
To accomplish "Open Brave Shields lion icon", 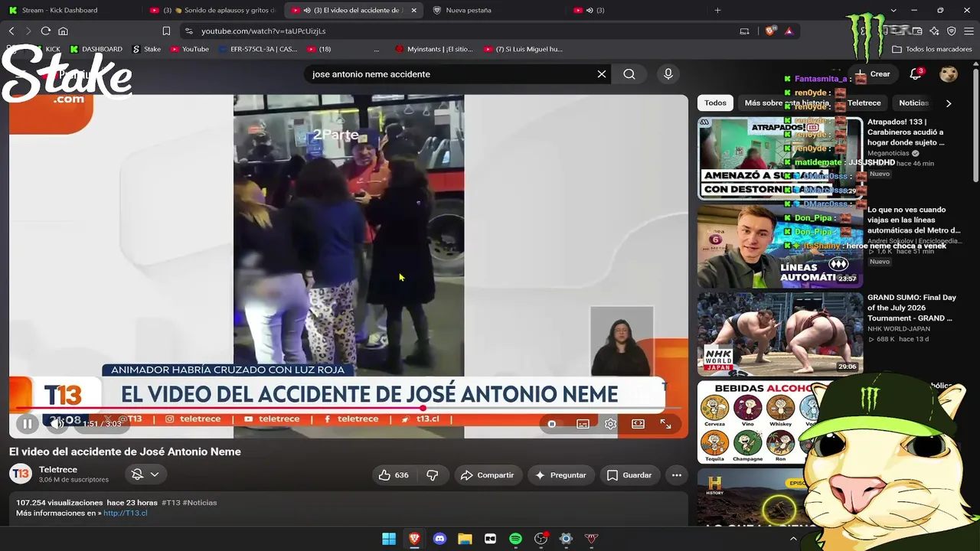I will (771, 31).
